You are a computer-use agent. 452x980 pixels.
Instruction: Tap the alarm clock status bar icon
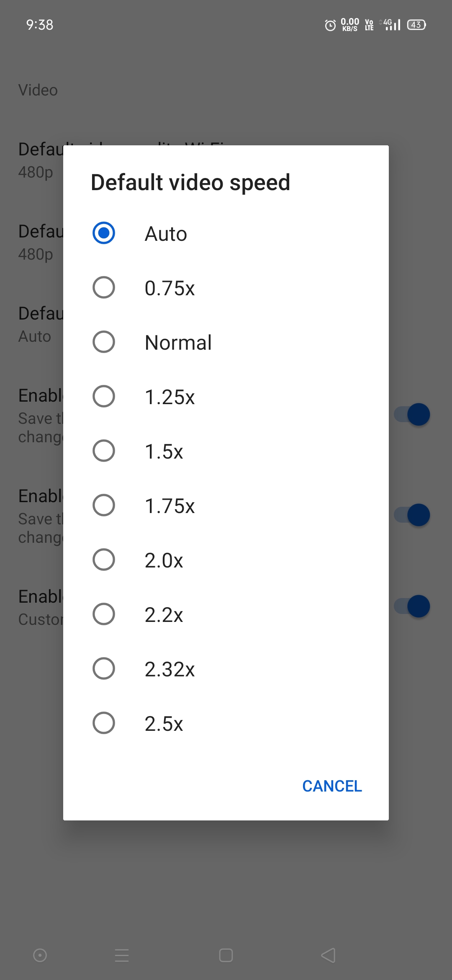click(329, 25)
